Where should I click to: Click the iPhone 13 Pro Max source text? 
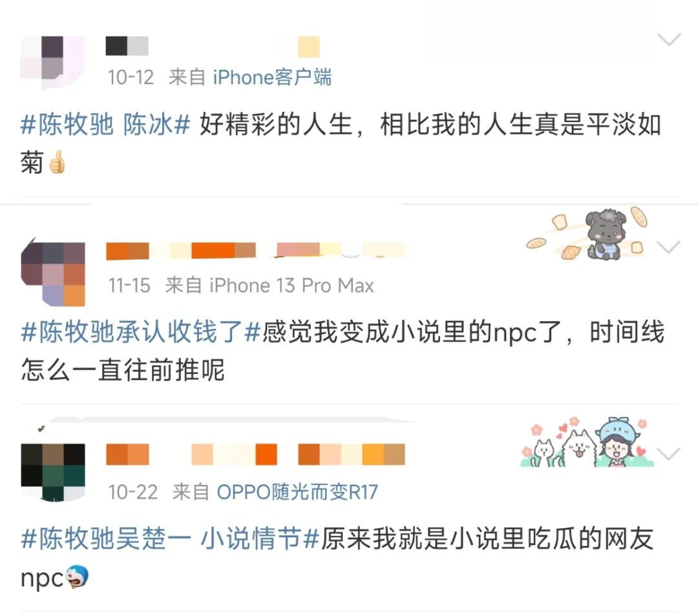pyautogui.click(x=291, y=285)
